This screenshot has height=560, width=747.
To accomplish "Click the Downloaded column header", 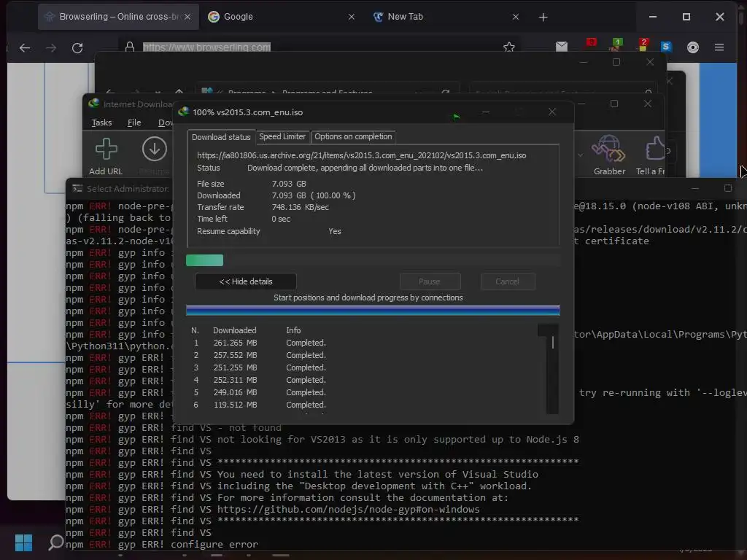I will click(x=234, y=330).
